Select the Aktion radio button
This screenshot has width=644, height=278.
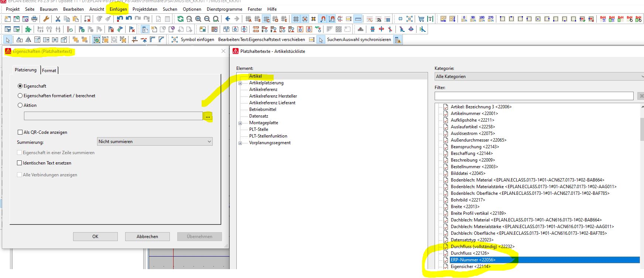tap(20, 105)
